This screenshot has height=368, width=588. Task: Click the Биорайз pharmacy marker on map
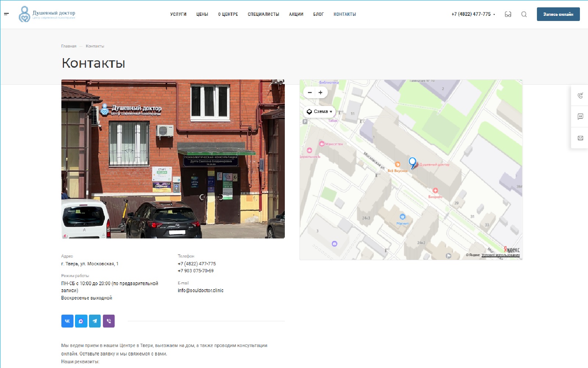pos(435,190)
